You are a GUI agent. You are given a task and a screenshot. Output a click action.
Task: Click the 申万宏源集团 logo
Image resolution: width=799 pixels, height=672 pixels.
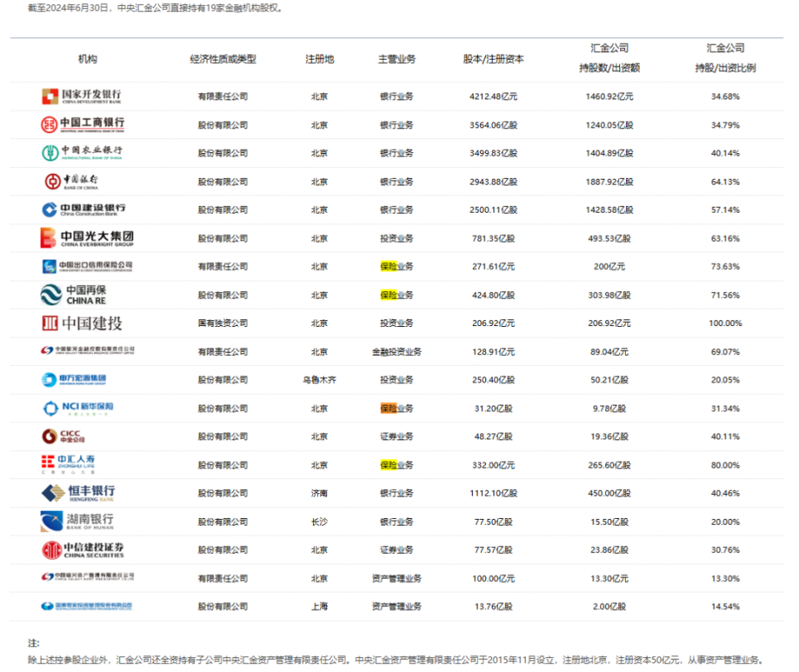(x=74, y=380)
